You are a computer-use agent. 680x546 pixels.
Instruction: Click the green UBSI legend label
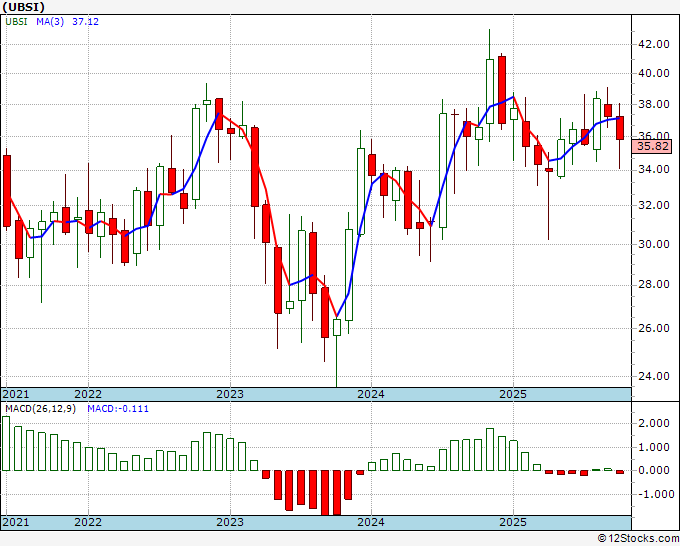[16, 21]
